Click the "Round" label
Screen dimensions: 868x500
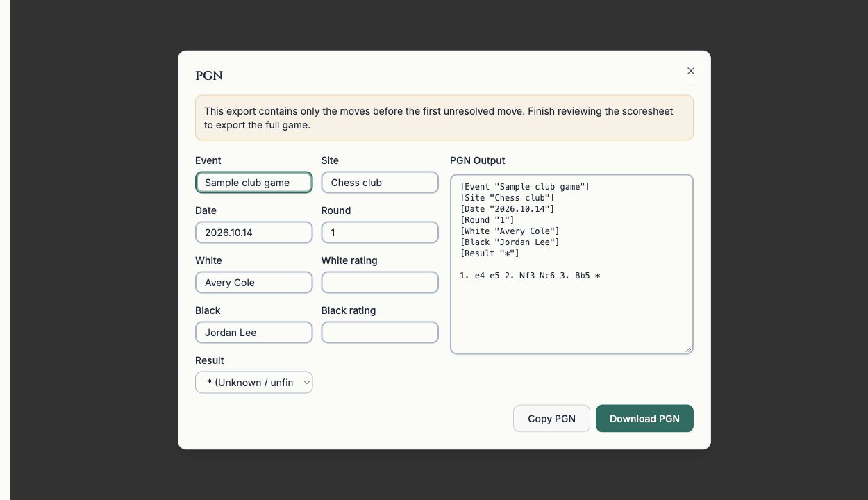(336, 210)
